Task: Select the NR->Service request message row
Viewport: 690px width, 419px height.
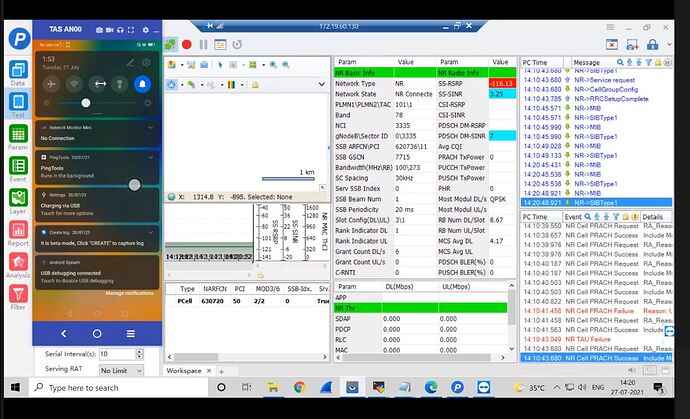Action: pyautogui.click(x=596, y=80)
